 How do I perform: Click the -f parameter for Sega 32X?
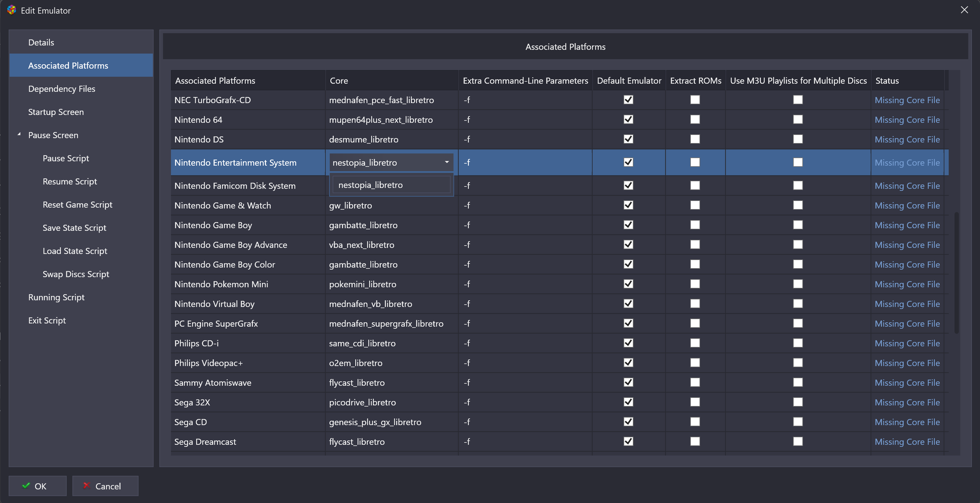click(x=525, y=402)
